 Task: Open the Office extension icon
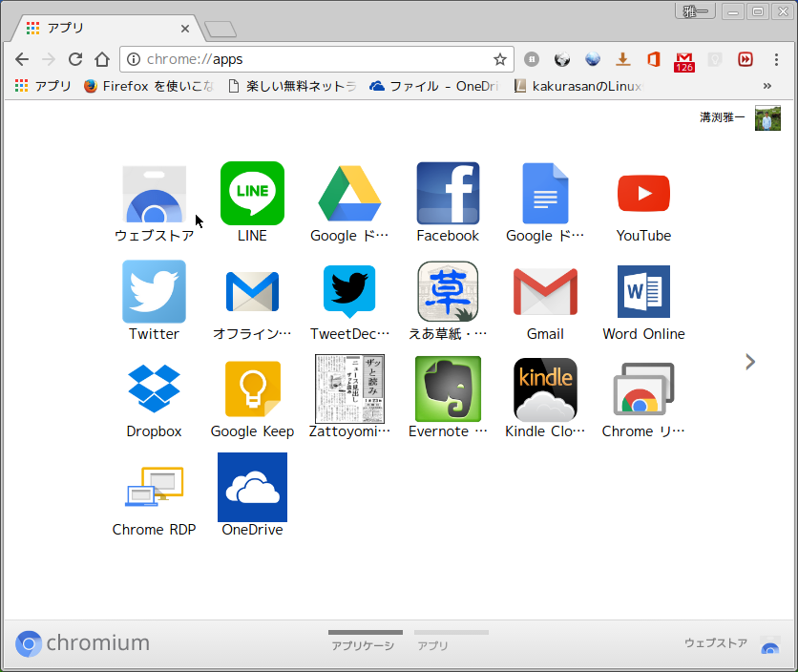coord(654,59)
